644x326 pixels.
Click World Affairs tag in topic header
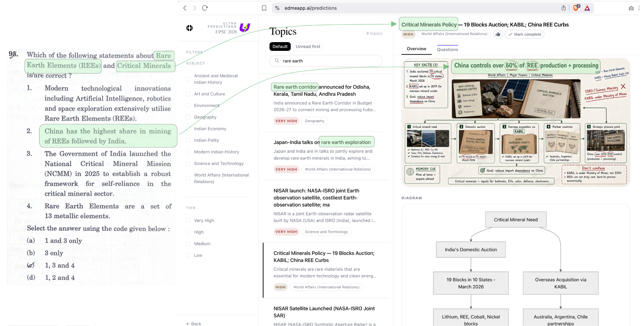point(454,34)
